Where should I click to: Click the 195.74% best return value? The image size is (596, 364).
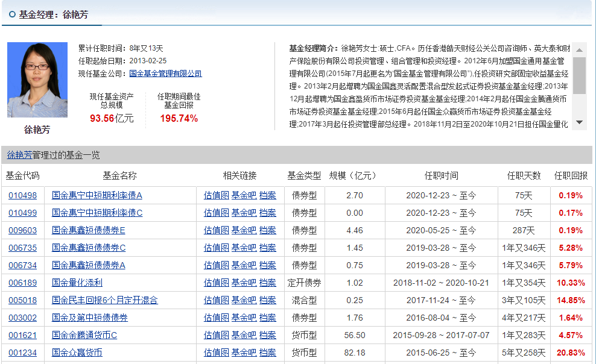pos(179,119)
